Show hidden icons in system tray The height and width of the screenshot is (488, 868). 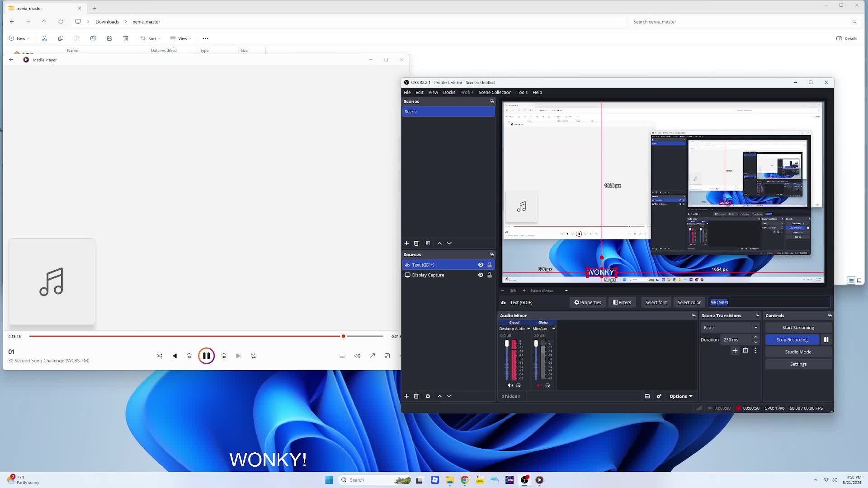pos(815,480)
